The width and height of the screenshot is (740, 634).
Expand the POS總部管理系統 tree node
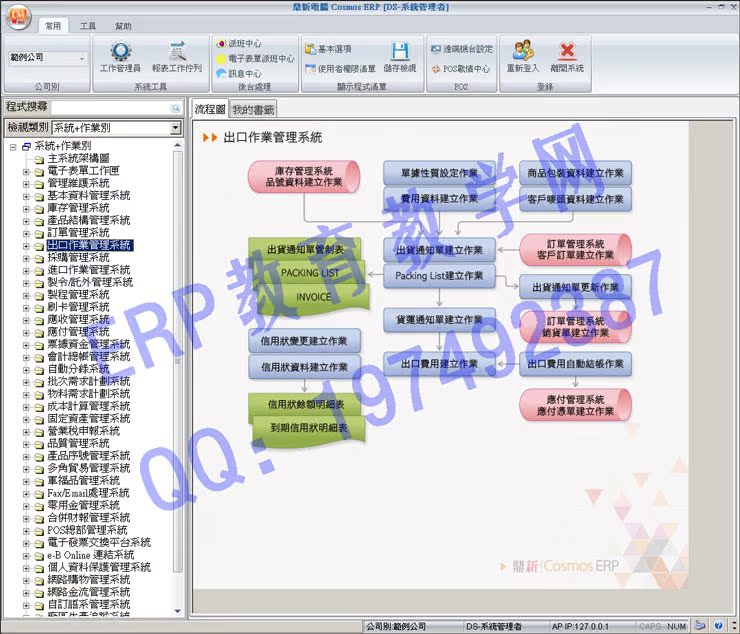coord(26,531)
